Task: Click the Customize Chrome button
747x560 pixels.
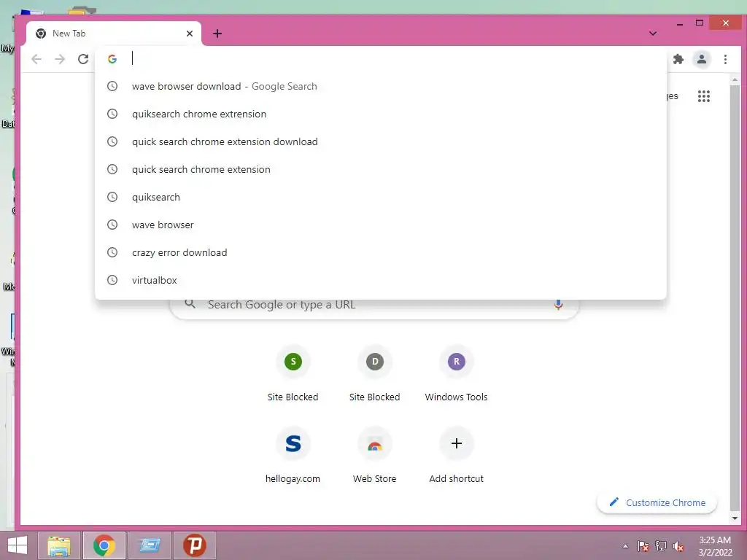Action: click(x=657, y=502)
